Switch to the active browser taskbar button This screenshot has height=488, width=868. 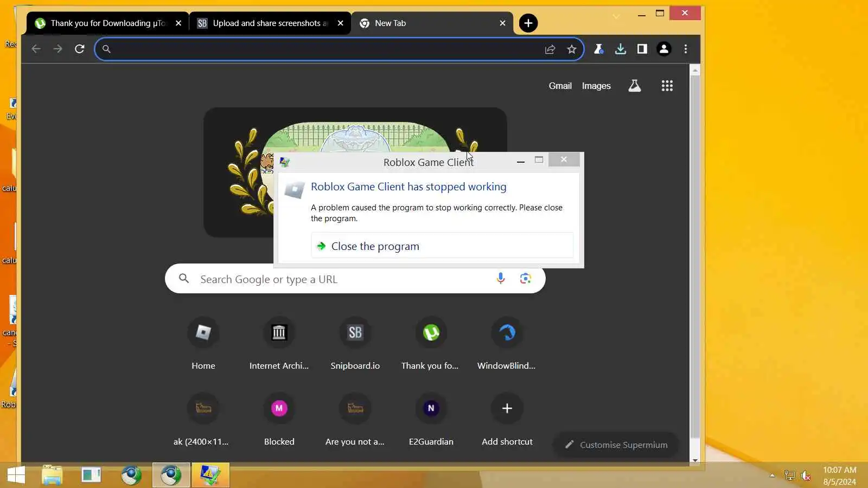point(171,476)
